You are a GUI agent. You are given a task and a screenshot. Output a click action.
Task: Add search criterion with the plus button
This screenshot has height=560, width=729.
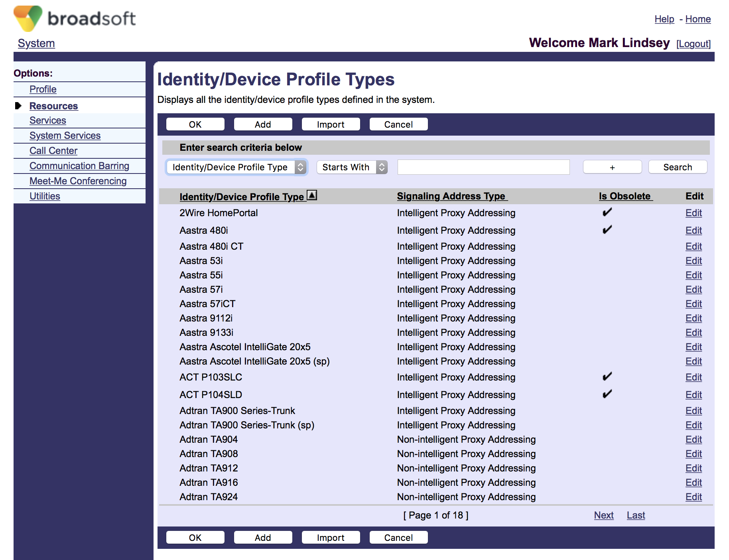coord(612,167)
